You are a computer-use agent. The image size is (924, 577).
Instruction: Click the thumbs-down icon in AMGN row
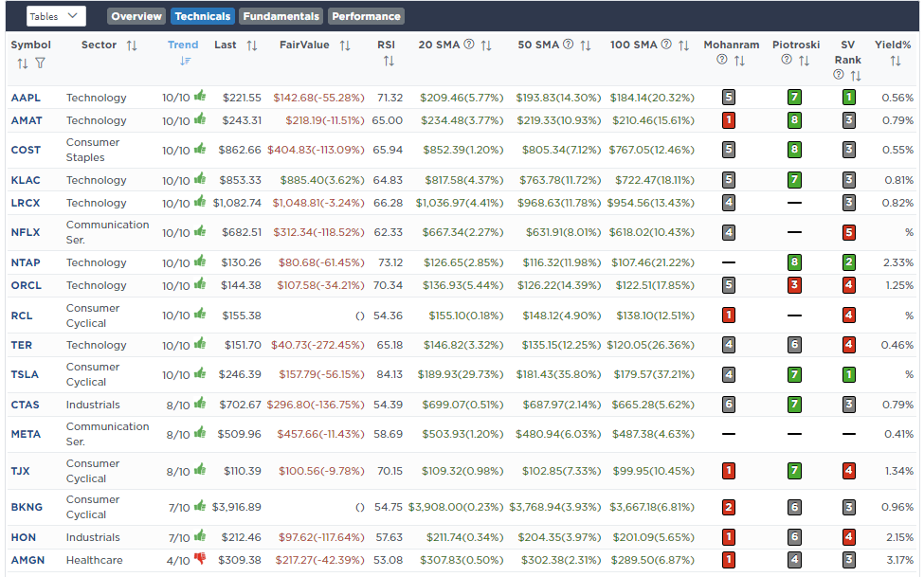click(x=200, y=558)
